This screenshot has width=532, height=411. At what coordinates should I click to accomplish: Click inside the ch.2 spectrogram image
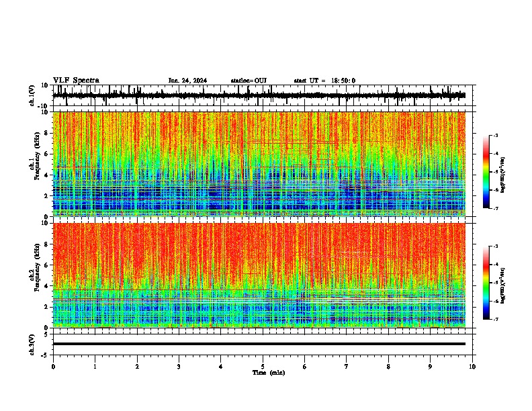click(259, 275)
